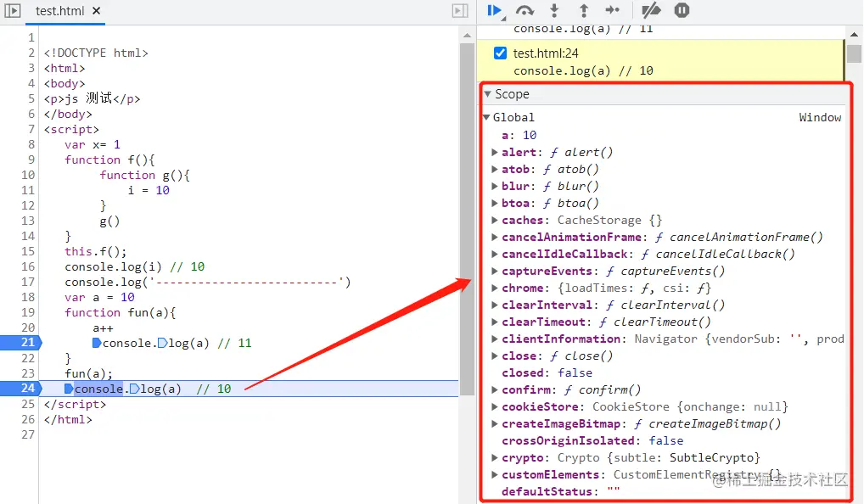The image size is (864, 504).
Task: Click 'var a = 10' code on line 18
Action: pos(99,297)
